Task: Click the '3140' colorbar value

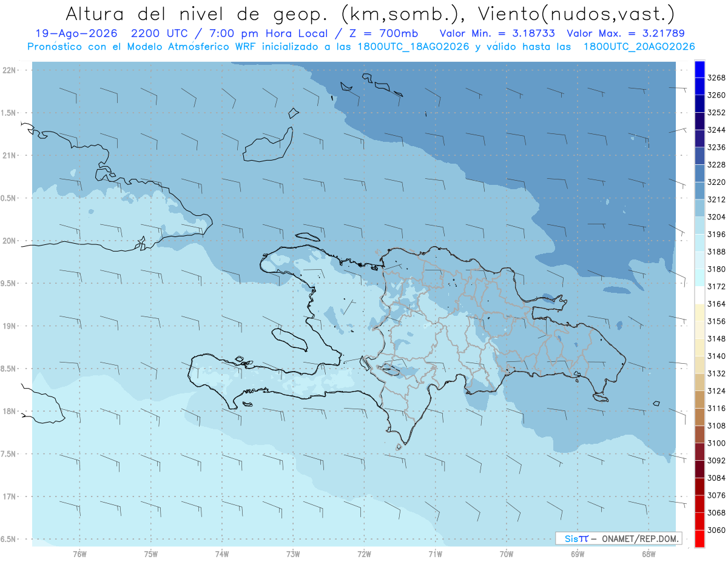Action: tap(716, 356)
